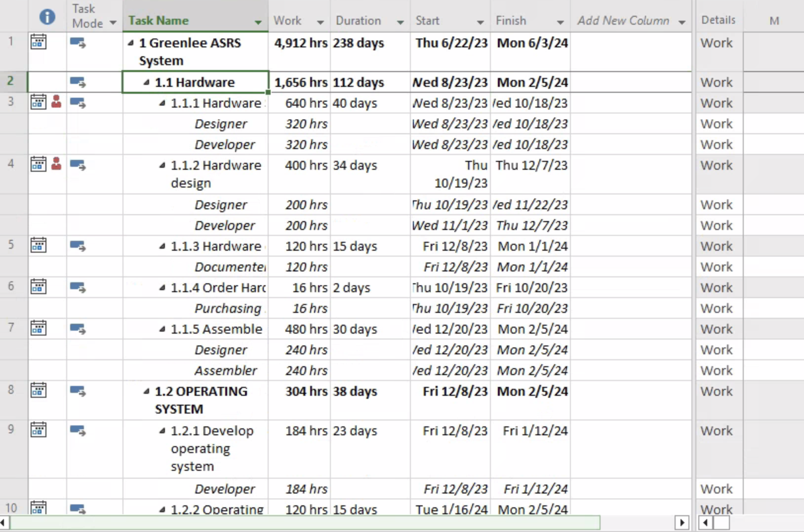Click the timephased pane scrollbar left arrow

point(705,522)
